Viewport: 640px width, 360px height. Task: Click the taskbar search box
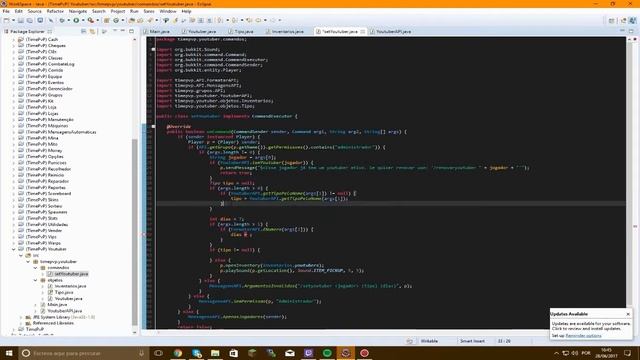(84, 353)
